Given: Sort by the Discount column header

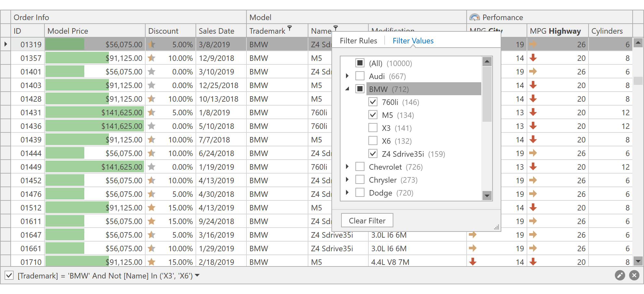Looking at the screenshot, I should click(171, 31).
